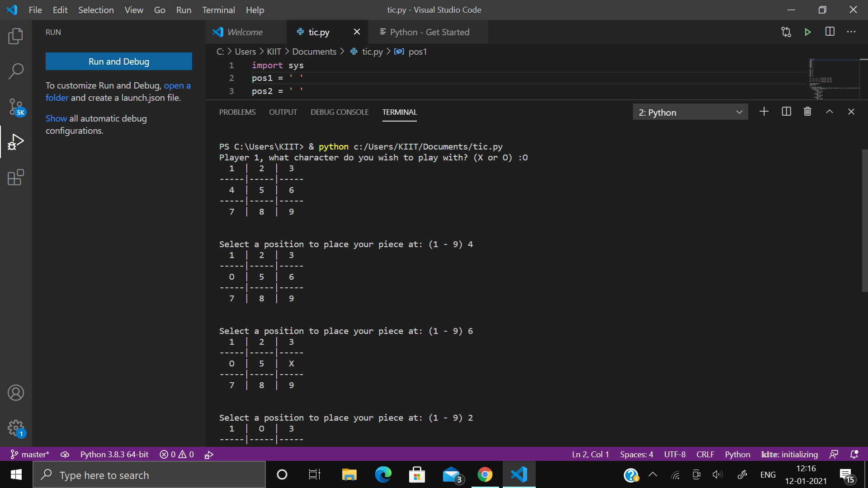The width and height of the screenshot is (868, 488).
Task: Open the tic.py breadcrumb dropdown
Action: [x=373, y=52]
